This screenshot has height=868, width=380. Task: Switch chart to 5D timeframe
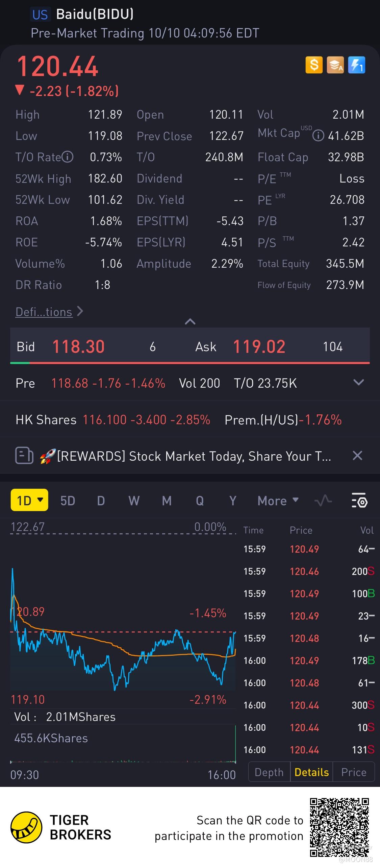pyautogui.click(x=68, y=501)
